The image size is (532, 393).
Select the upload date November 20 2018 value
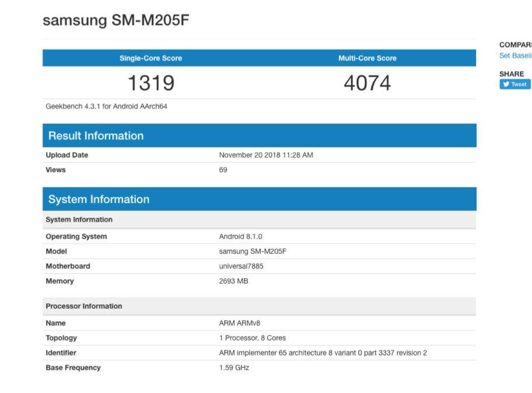pyautogui.click(x=267, y=155)
